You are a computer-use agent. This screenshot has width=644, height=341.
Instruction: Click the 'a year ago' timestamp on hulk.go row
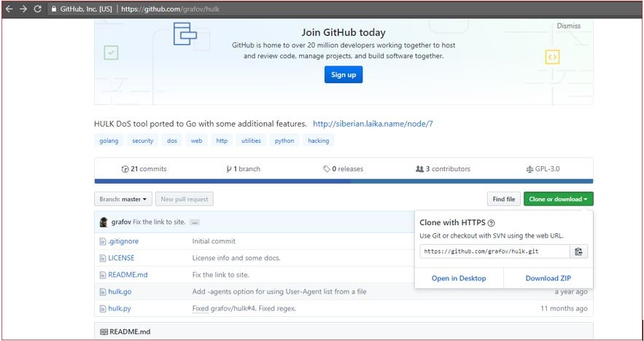pos(571,291)
